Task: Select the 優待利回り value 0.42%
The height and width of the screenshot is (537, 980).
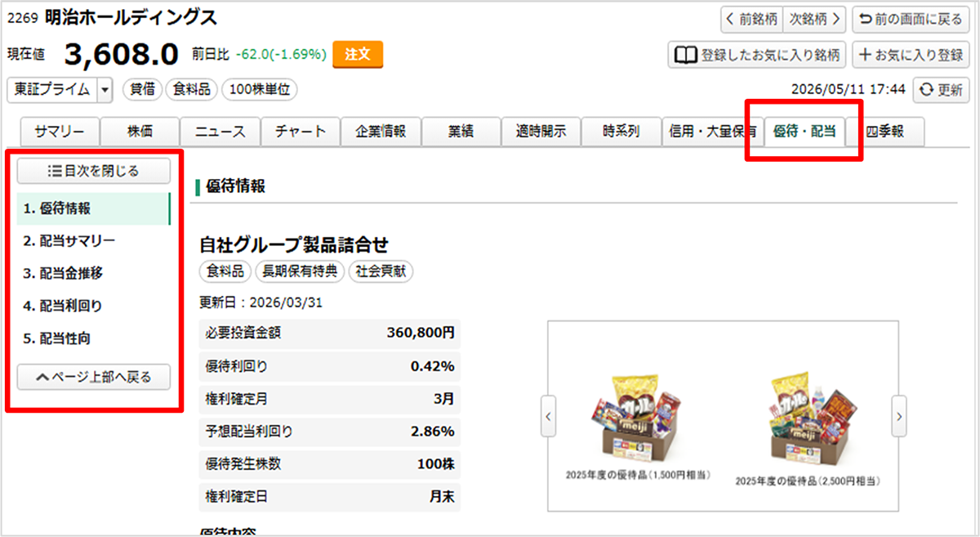Action: (x=432, y=366)
